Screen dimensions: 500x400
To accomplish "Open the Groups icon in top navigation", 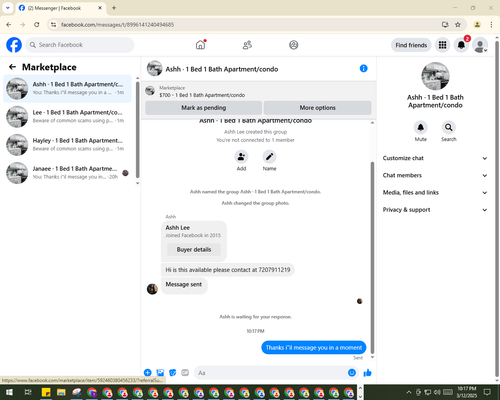I will 294,45.
